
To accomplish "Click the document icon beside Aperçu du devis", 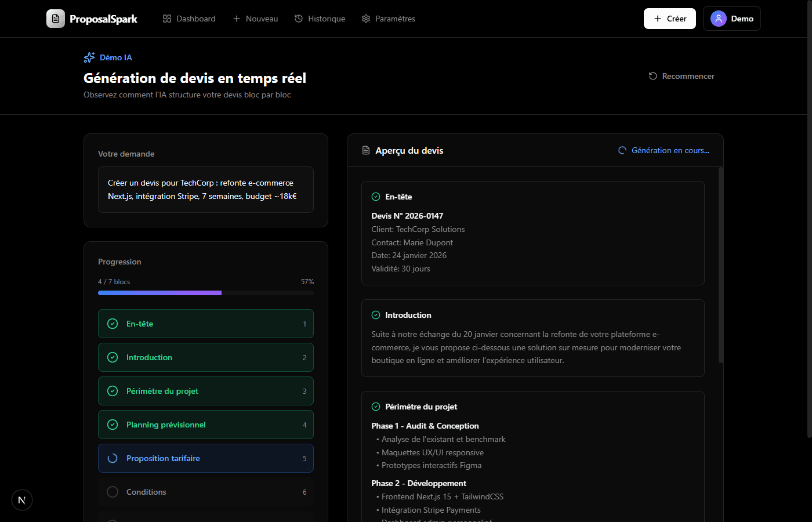I will pyautogui.click(x=366, y=151).
